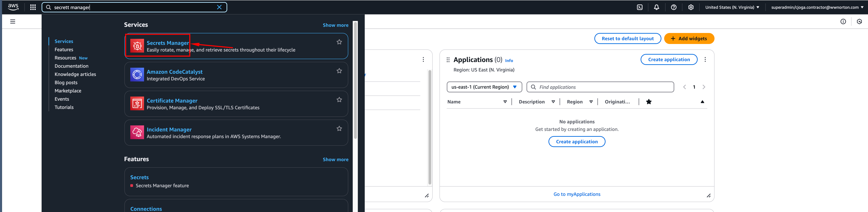Click the Add widgets button
Viewport: 868px width, 212px height.
click(x=689, y=38)
